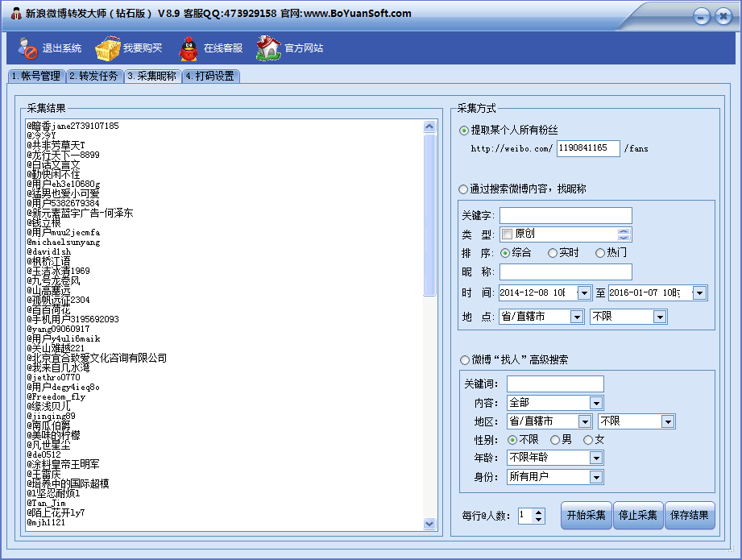
Task: Focus the 关键词 input field
Action: coord(556,384)
